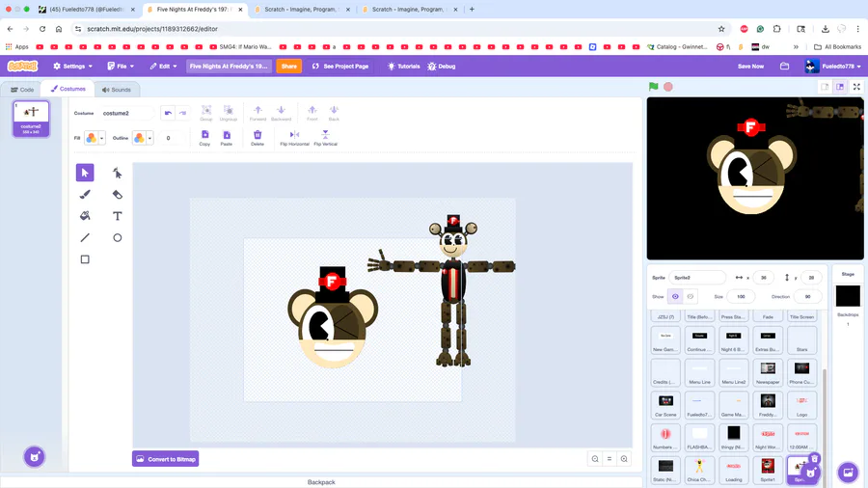Choose the Circle tool
Viewport: 868px width, 488px height.
(x=117, y=237)
